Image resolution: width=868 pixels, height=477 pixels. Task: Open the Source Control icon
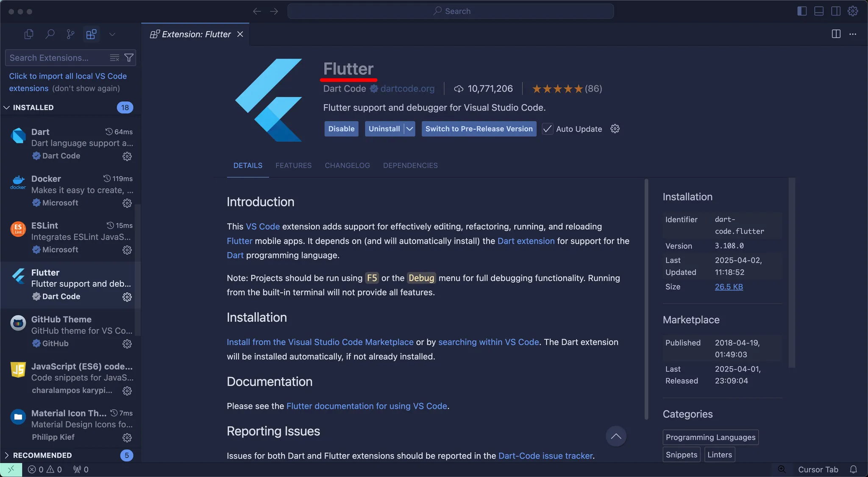tap(70, 34)
